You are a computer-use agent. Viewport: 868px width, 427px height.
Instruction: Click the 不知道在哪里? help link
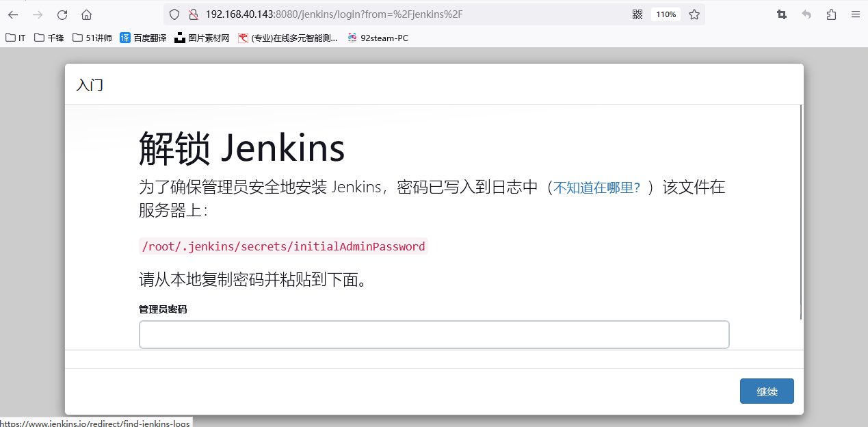596,187
